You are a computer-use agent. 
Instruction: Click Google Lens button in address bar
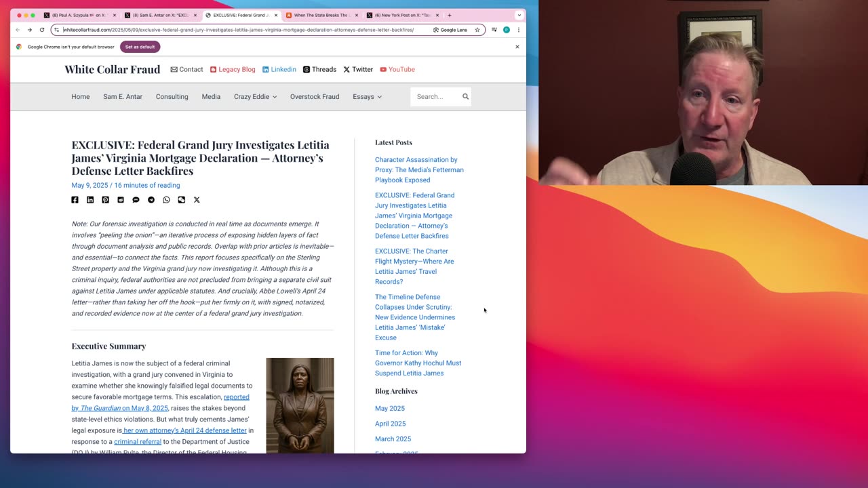tap(450, 30)
